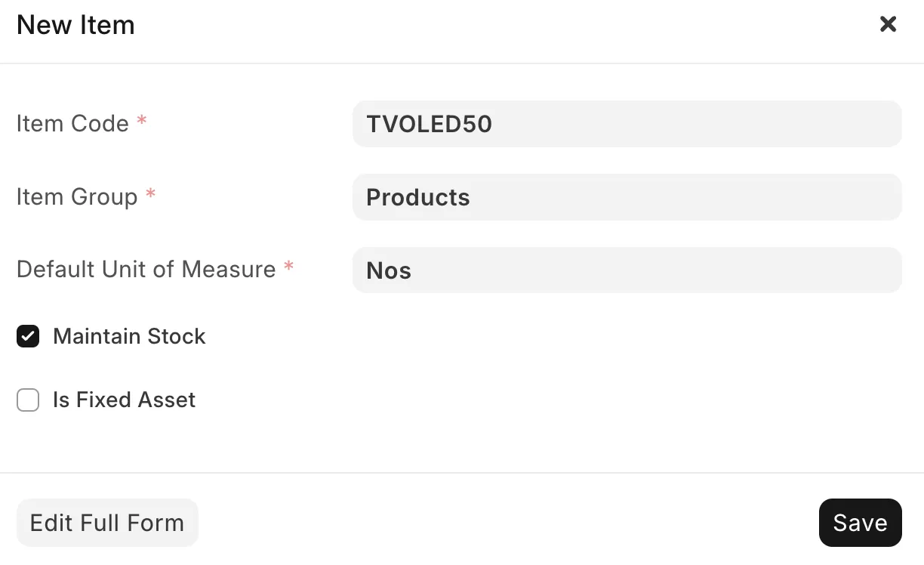Click the TVOLED50 text value
This screenshot has width=924, height=565.
click(x=429, y=124)
